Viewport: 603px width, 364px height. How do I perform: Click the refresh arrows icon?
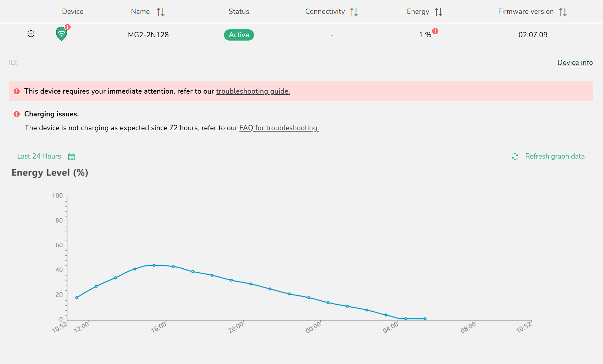[515, 157]
